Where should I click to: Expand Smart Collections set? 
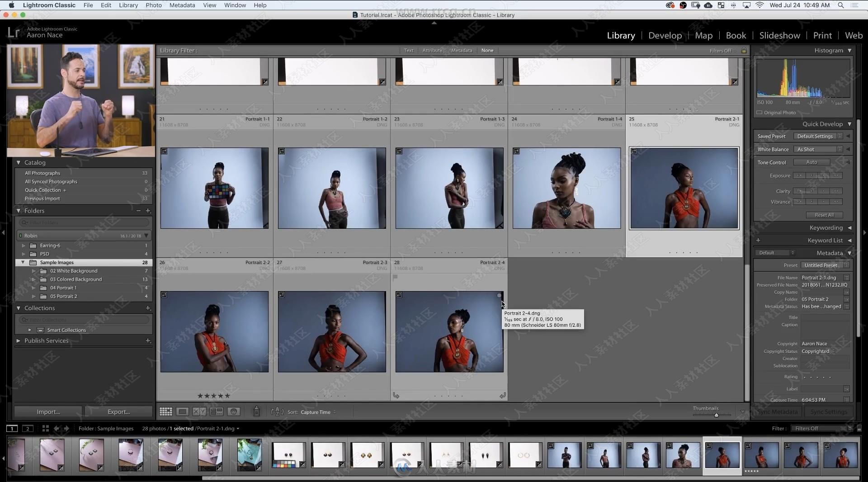(30, 330)
